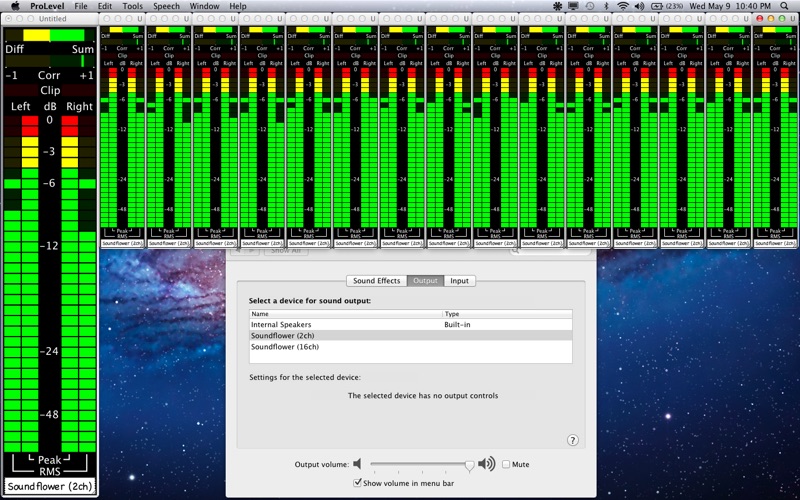Click the date and time Wed May 9

[x=730, y=6]
